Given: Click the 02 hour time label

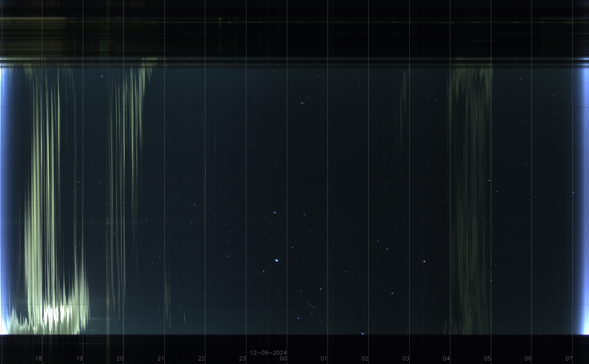Looking at the screenshot, I should pos(365,358).
